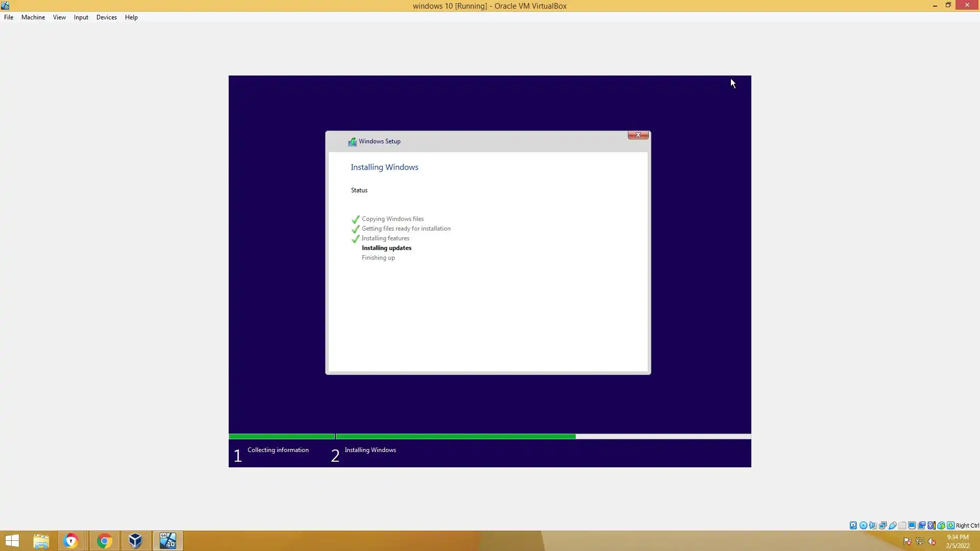Open the Input menu

(x=81, y=17)
